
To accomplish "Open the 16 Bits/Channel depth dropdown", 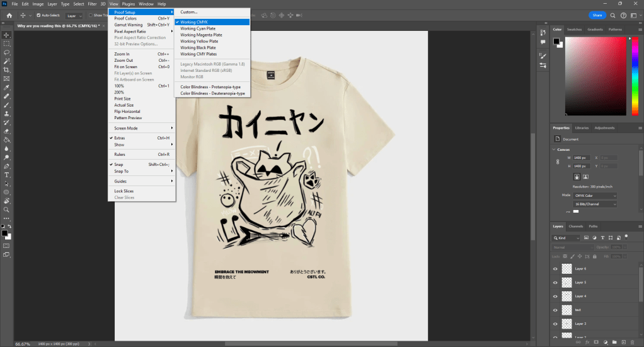I will pyautogui.click(x=595, y=204).
